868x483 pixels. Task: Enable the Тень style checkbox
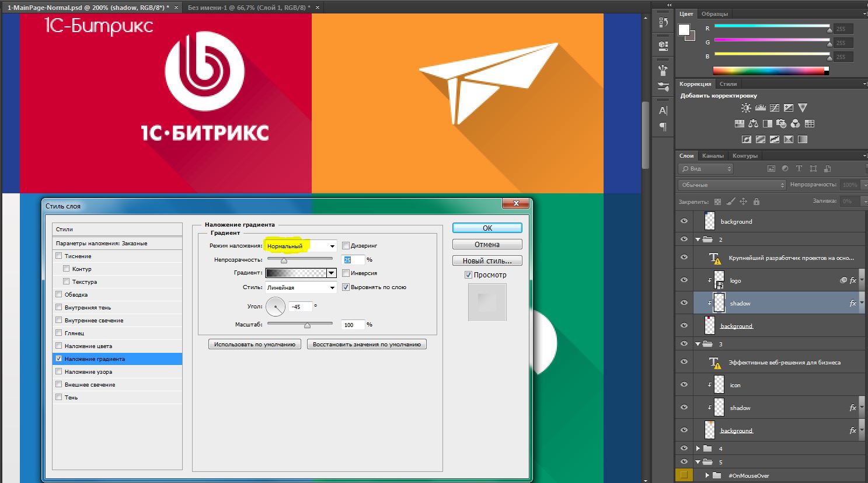[x=58, y=397]
